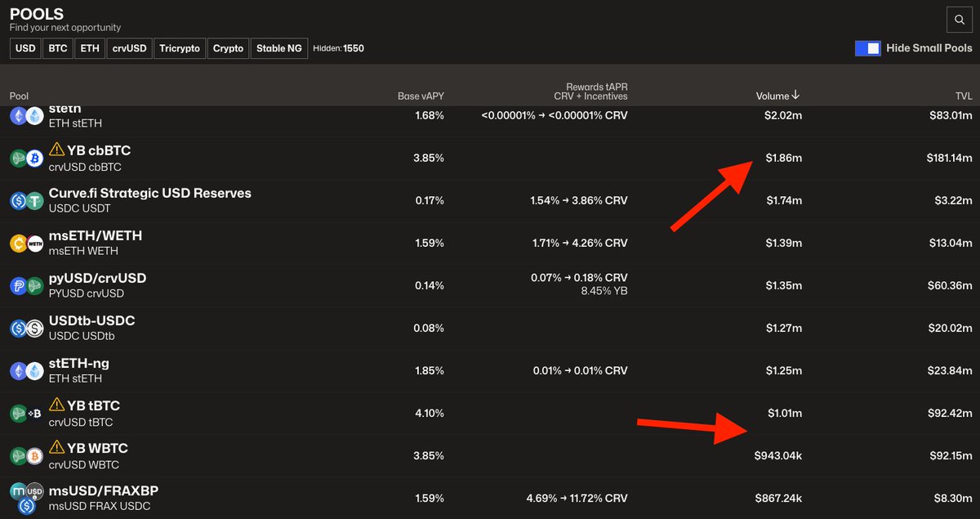Click the $3.22m TVL value
Viewport: 980px width, 519px height.
954,200
